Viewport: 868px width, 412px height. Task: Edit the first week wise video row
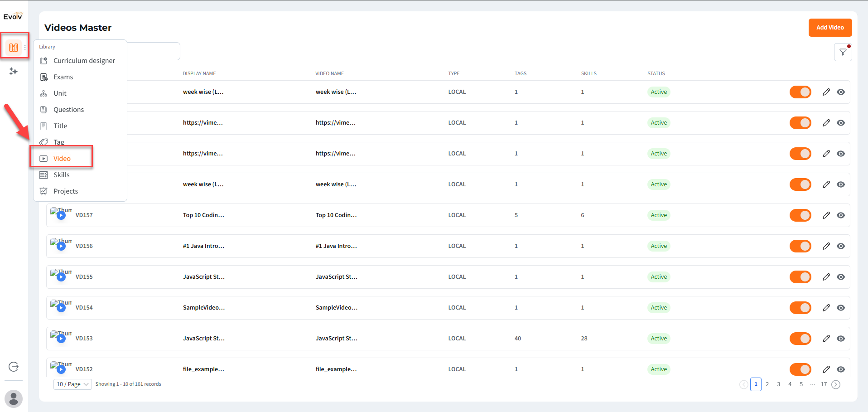(x=826, y=92)
